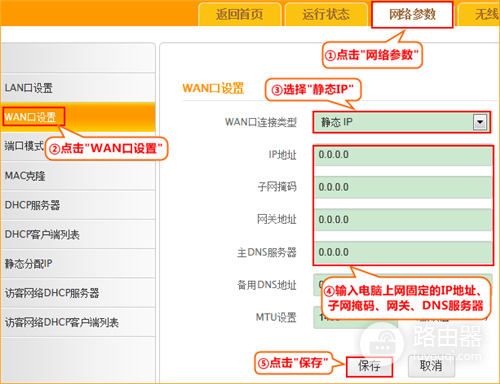Screen dimensions: 500x384
Task: Open the 网络参数 tab
Action: [x=412, y=15]
